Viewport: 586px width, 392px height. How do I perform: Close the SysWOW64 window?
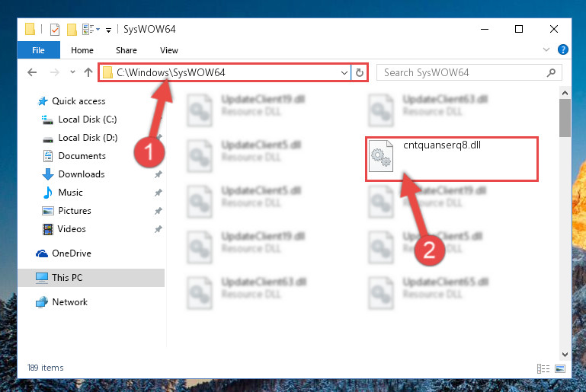click(x=554, y=29)
